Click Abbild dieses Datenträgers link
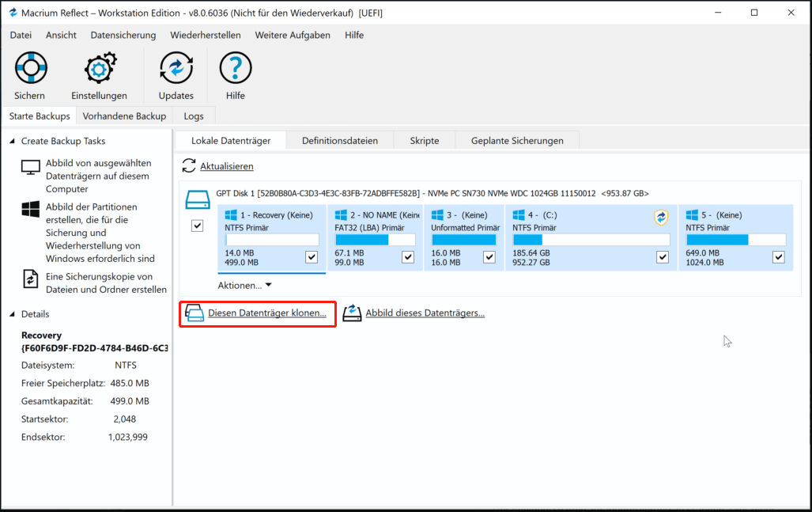The image size is (812, 512). point(425,313)
